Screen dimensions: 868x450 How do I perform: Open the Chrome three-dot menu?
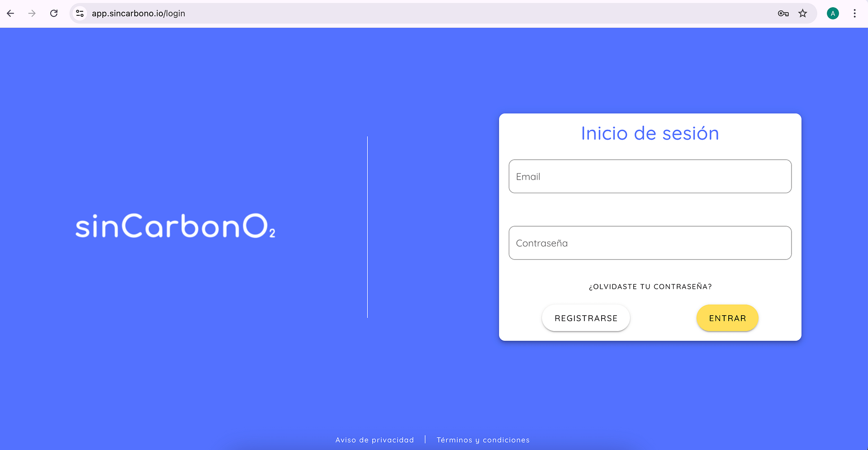point(854,14)
